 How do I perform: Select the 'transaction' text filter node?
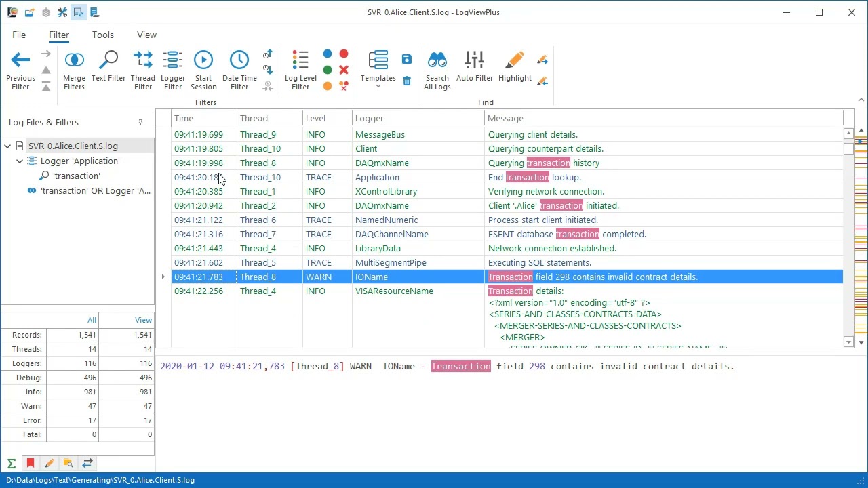[76, 176]
